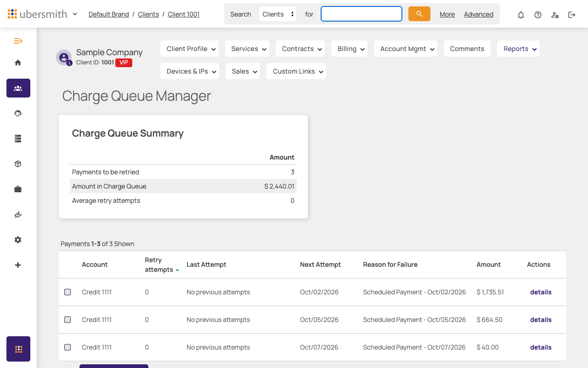Screen dimensions: 588x368
Task: Open the support headset sidebar icon
Action: point(18,113)
